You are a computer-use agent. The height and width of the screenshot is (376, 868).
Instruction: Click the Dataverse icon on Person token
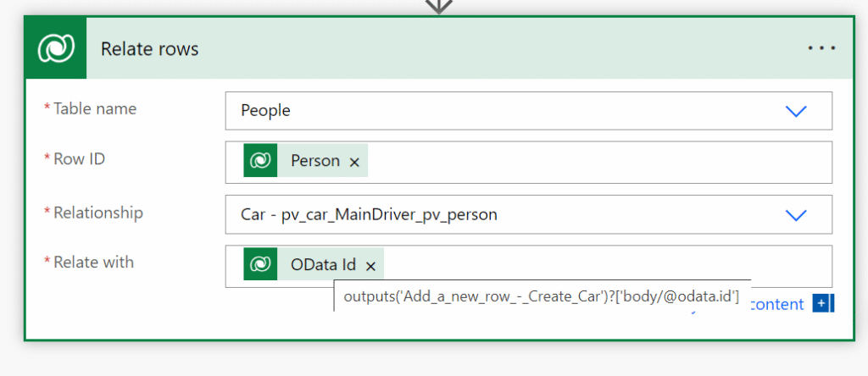tap(260, 160)
